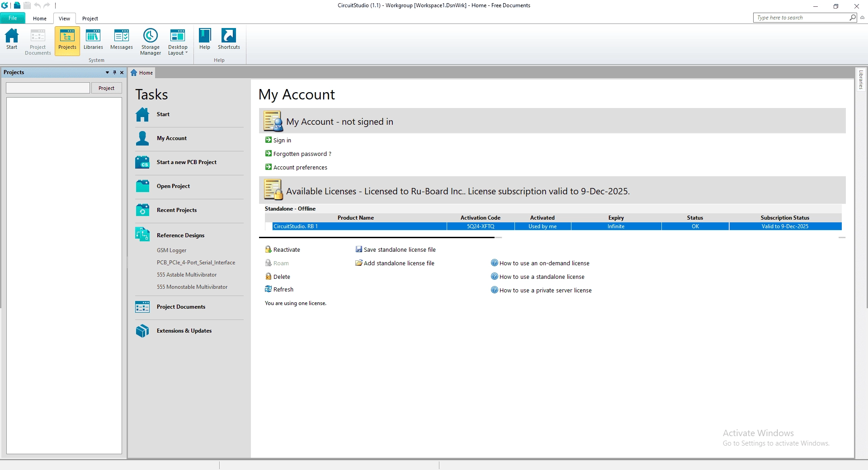The width and height of the screenshot is (868, 470).
Task: Switch to the View ribbon tab
Action: tap(64, 19)
